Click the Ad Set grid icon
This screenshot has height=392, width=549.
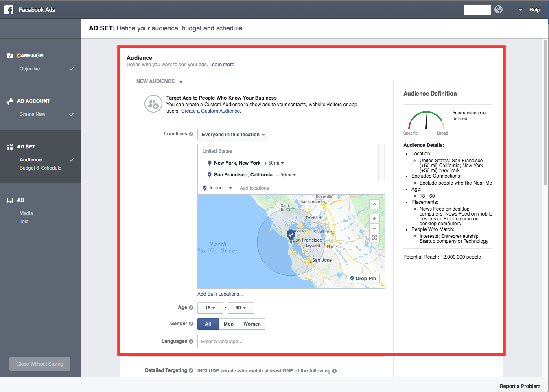pyautogui.click(x=10, y=146)
